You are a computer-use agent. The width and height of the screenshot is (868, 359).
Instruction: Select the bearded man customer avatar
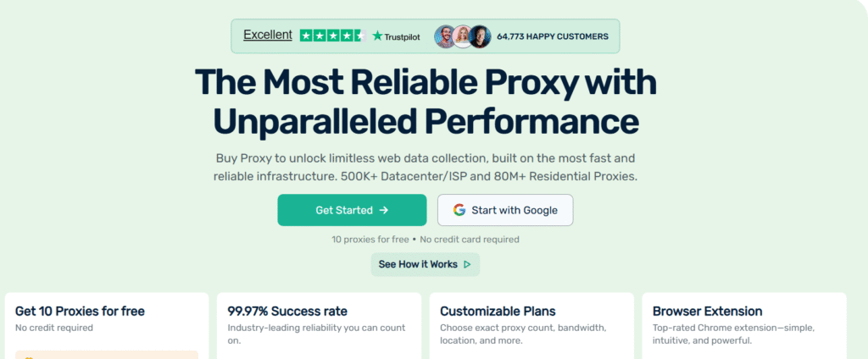tap(445, 36)
